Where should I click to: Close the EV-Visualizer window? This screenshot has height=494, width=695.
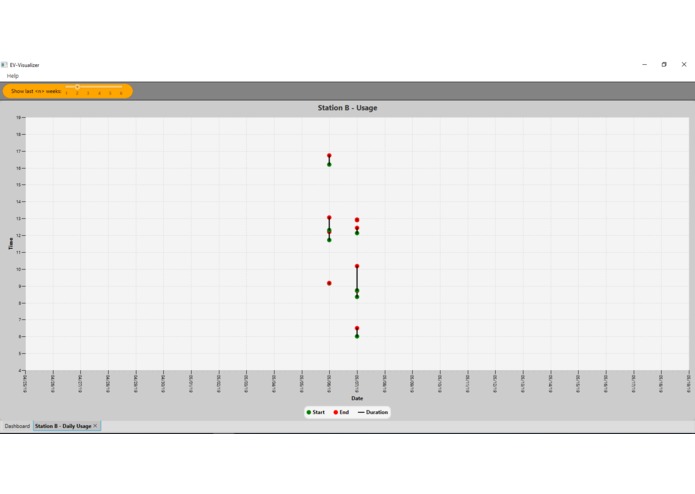coord(684,65)
